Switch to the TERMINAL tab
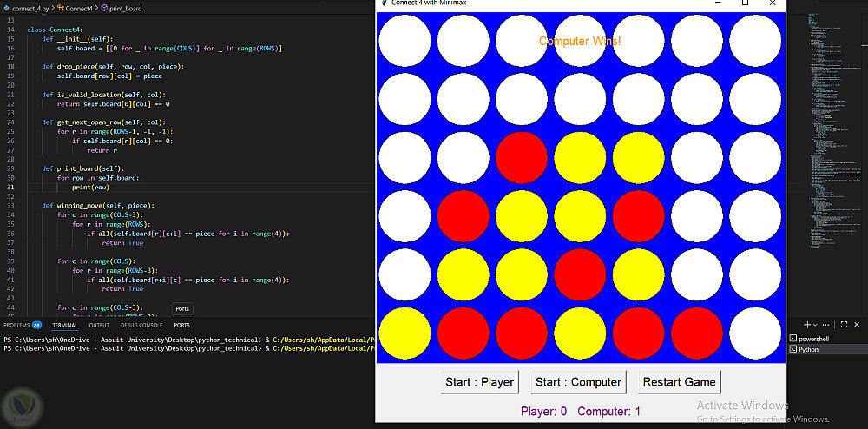The width and height of the screenshot is (868, 429). (x=65, y=326)
